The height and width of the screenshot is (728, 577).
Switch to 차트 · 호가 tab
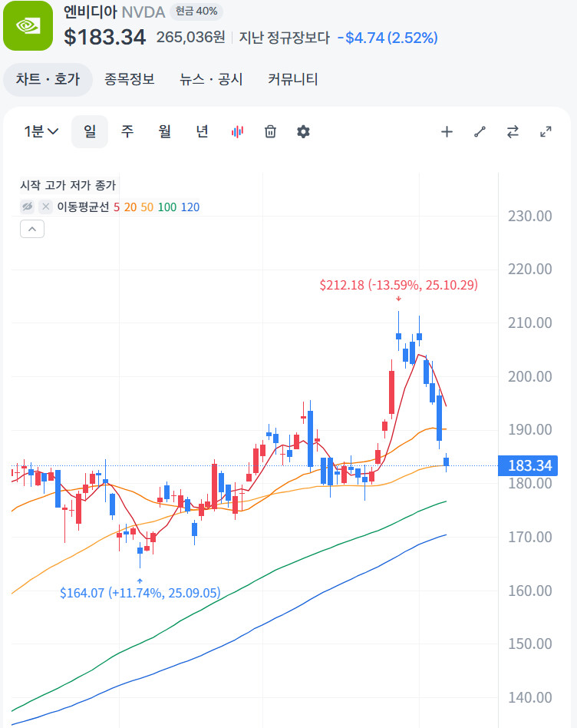(48, 79)
